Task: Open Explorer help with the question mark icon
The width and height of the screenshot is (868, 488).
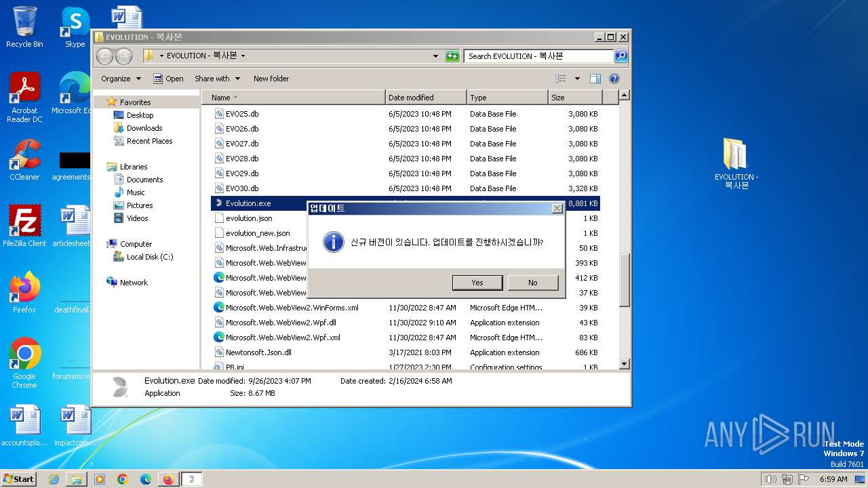Action: 614,79
